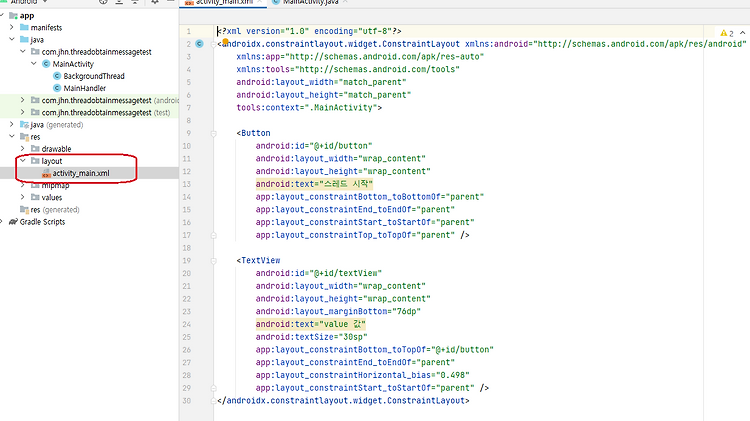Switch to the MainActivity.java editor tab

[x=309, y=2]
